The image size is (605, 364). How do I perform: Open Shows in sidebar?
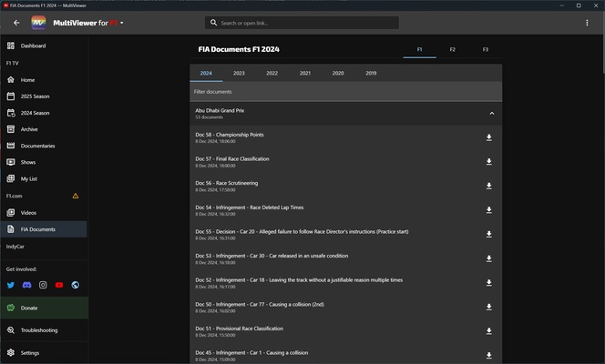click(x=44, y=162)
